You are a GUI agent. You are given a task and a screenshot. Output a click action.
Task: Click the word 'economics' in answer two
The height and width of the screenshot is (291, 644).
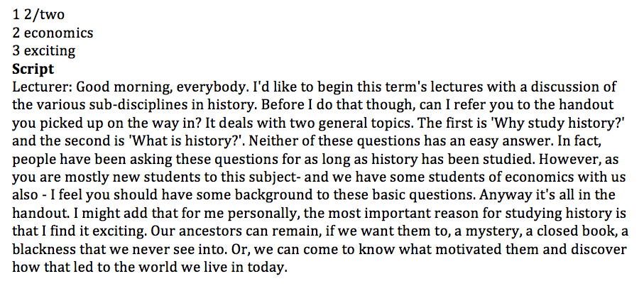58,33
